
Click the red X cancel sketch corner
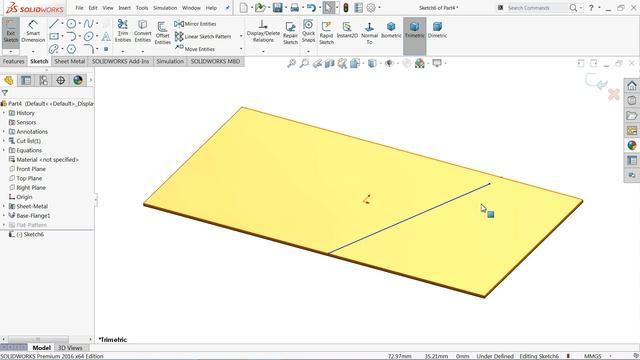pos(613,95)
